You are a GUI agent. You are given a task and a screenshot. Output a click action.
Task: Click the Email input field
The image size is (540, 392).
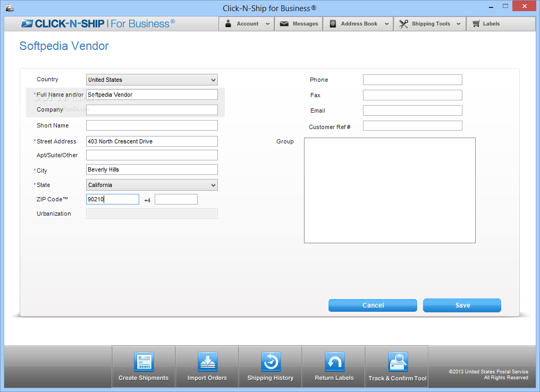click(x=412, y=110)
